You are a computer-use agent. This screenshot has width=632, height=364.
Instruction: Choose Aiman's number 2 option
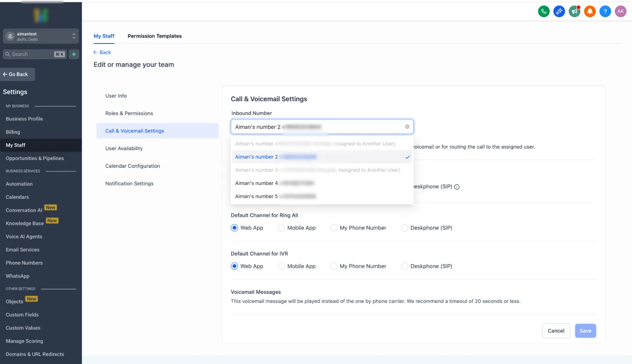[322, 157]
